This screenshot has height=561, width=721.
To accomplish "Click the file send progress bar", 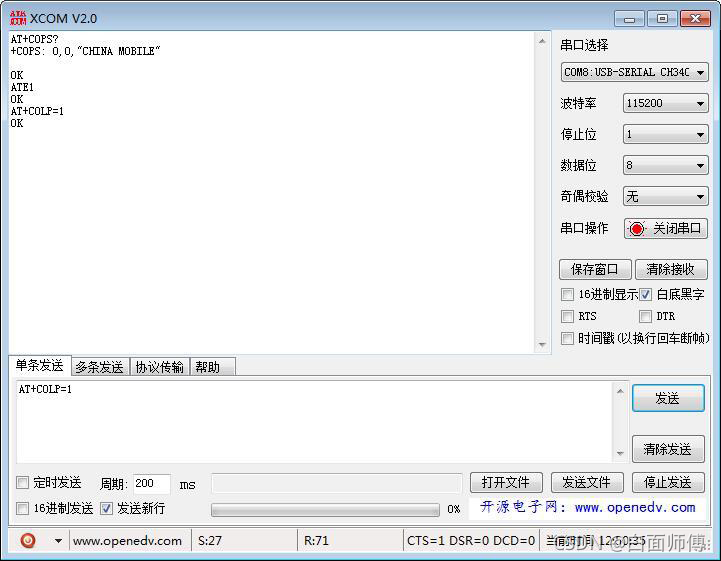I will (x=325, y=509).
